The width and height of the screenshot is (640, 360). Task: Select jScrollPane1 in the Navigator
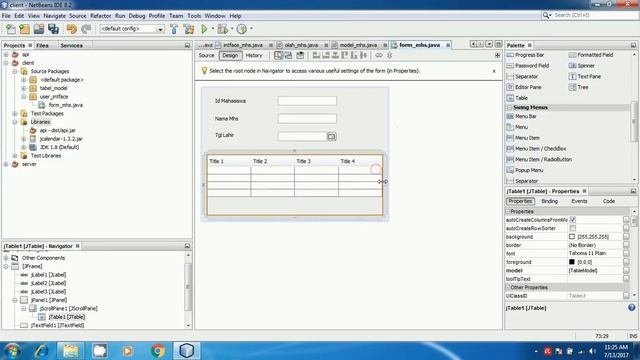[69, 309]
